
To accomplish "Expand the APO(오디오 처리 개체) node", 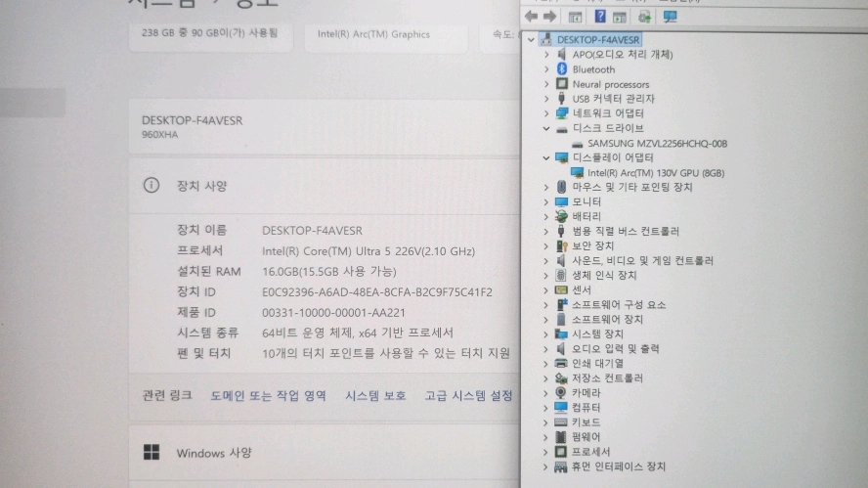I will coord(546,55).
